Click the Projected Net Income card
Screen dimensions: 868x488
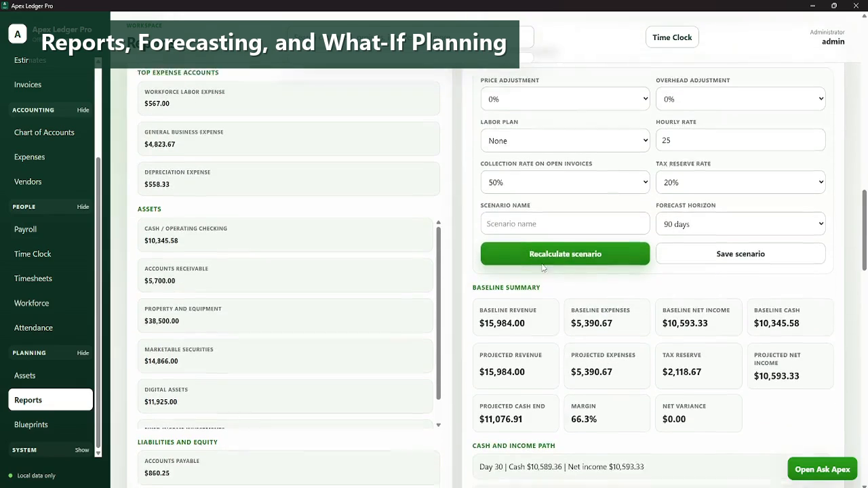click(790, 366)
